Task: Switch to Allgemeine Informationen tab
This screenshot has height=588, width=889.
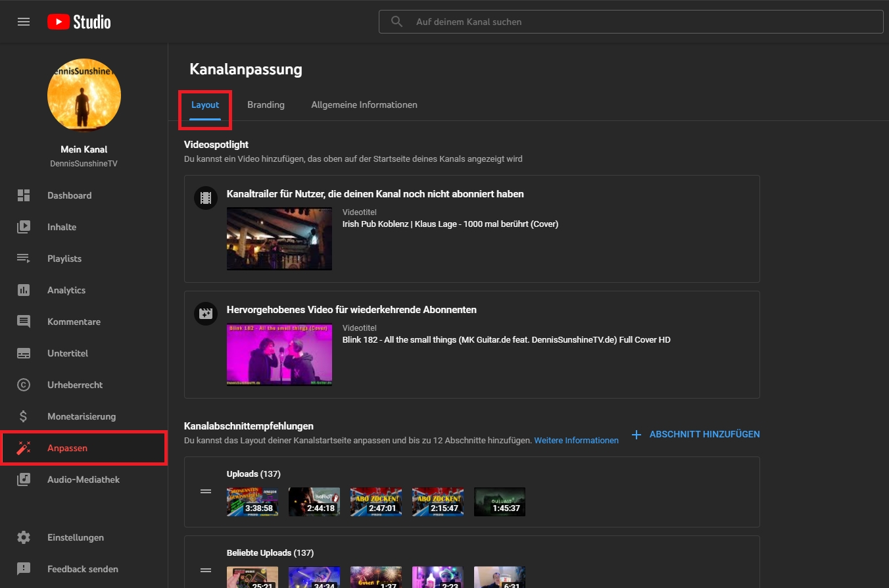Action: click(364, 105)
